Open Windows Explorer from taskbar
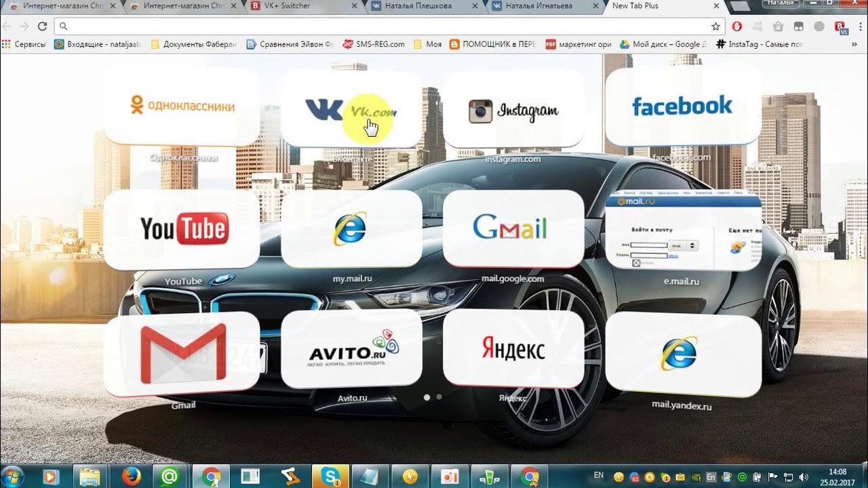Viewport: 868px width, 488px height. 90,476
